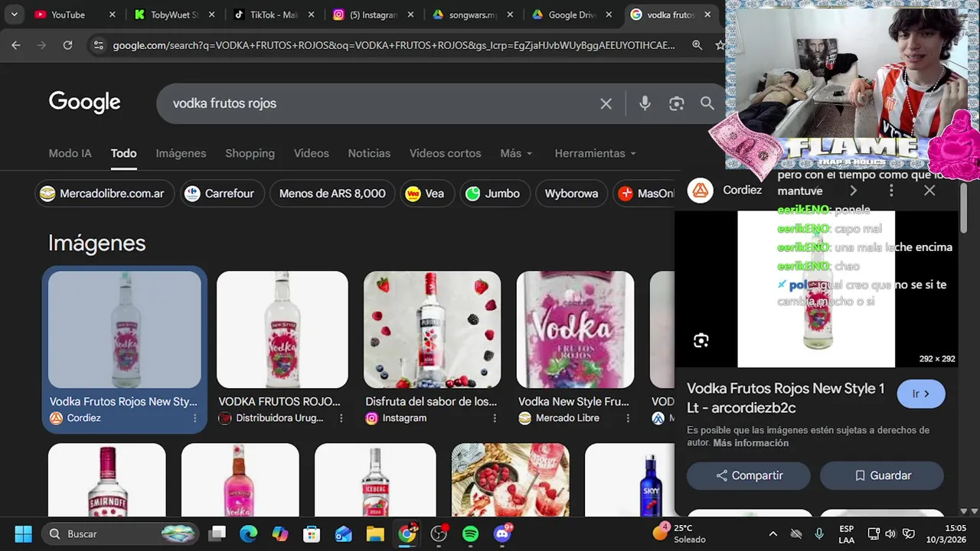
Task: Go to next image in preview panel
Action: (x=853, y=191)
